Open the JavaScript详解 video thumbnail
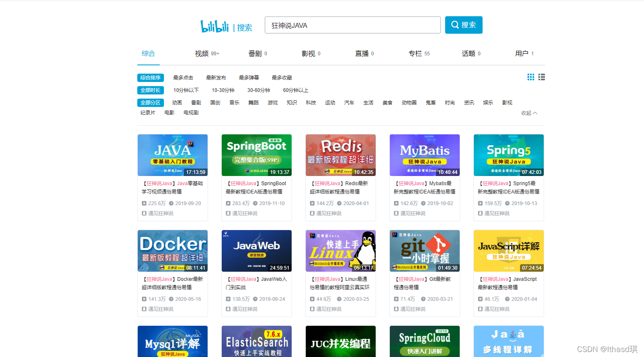 pyautogui.click(x=509, y=251)
